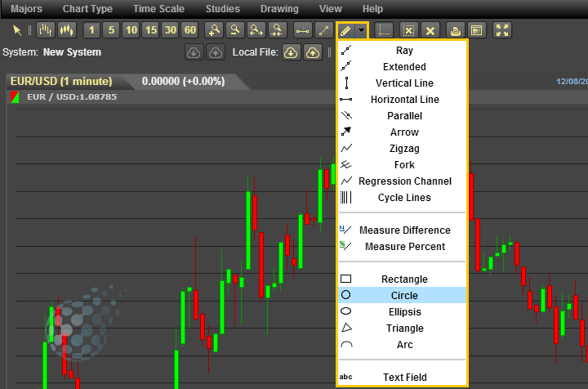Select Cycle Lines option

pyautogui.click(x=402, y=198)
